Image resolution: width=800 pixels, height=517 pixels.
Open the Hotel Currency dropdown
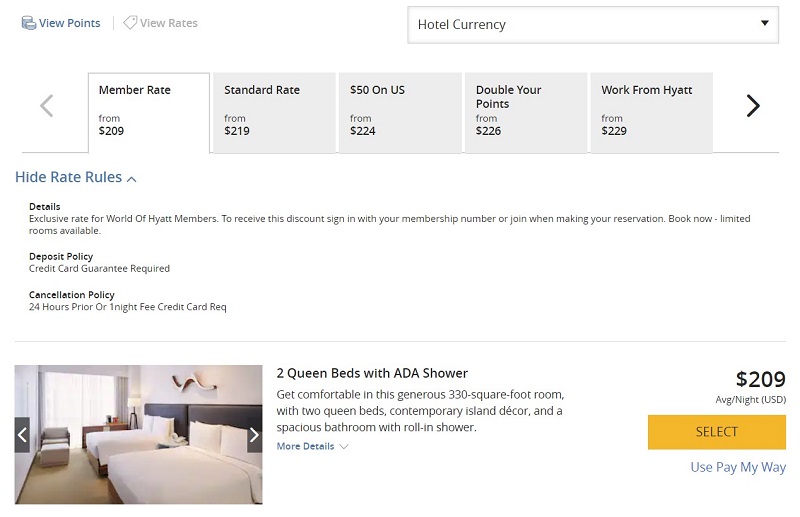(x=593, y=24)
